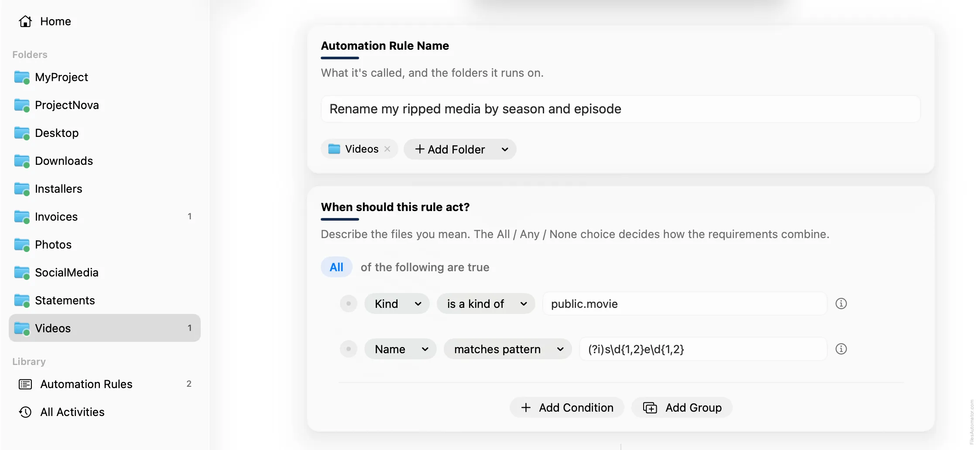Select the Desktop folder icon
Viewport: 980px width, 450px height.
point(22,133)
